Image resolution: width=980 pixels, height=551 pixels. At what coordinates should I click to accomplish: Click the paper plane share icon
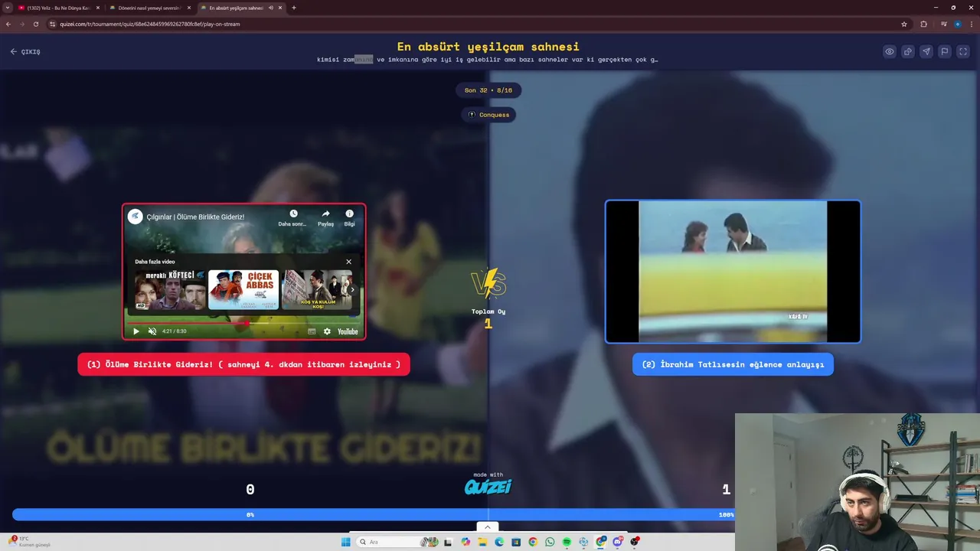[x=926, y=52]
